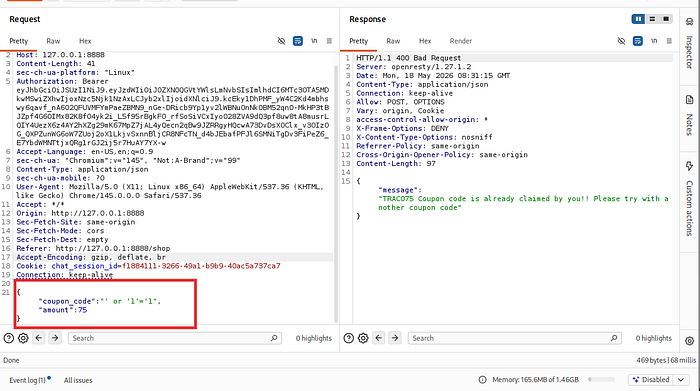700x391 pixels.
Task: Toggle Response pretty-print wrap button
Action: 638,41
